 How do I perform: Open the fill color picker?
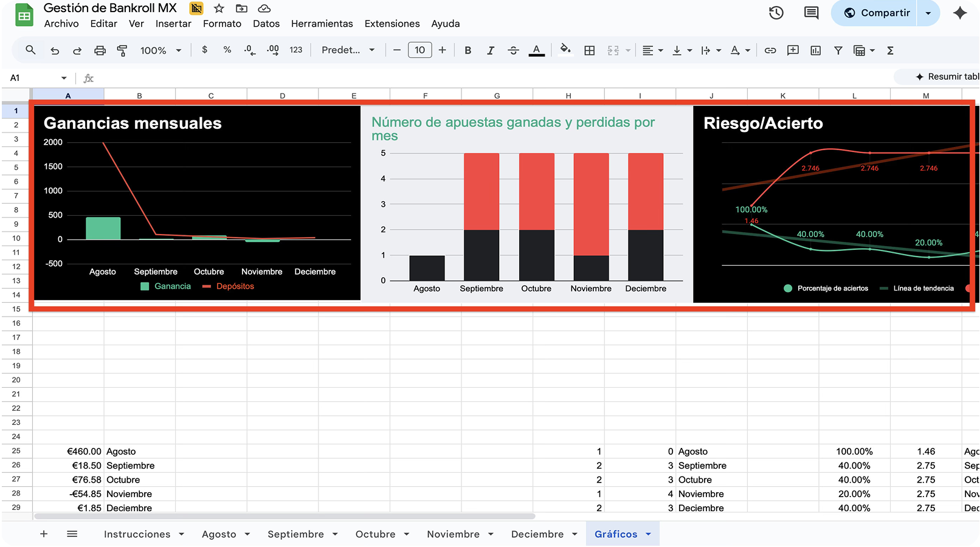(x=565, y=50)
